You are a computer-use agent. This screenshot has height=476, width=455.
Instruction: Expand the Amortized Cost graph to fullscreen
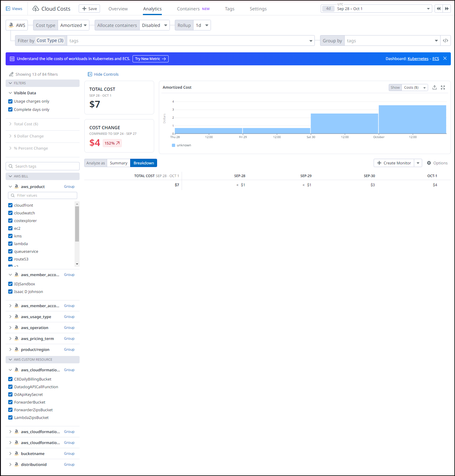pyautogui.click(x=443, y=88)
